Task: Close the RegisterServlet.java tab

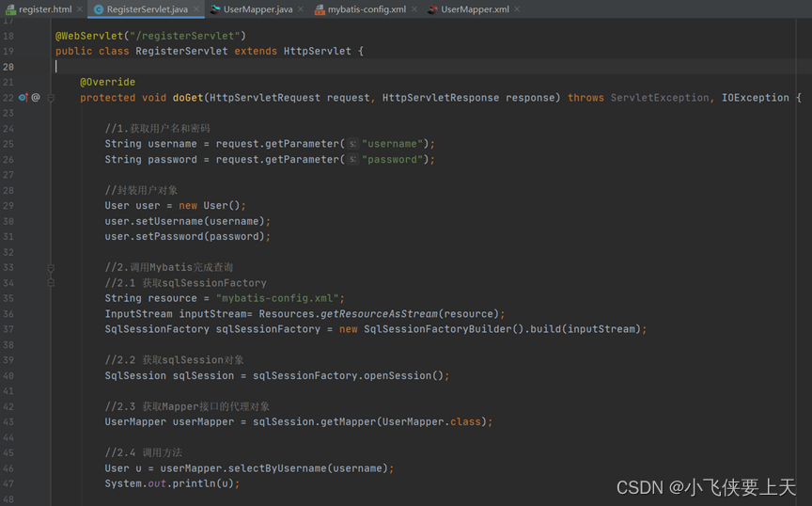Action: point(196,8)
